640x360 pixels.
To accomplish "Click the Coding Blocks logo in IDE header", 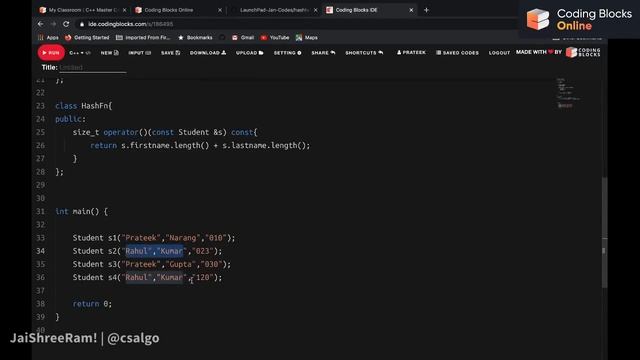I will [x=583, y=52].
